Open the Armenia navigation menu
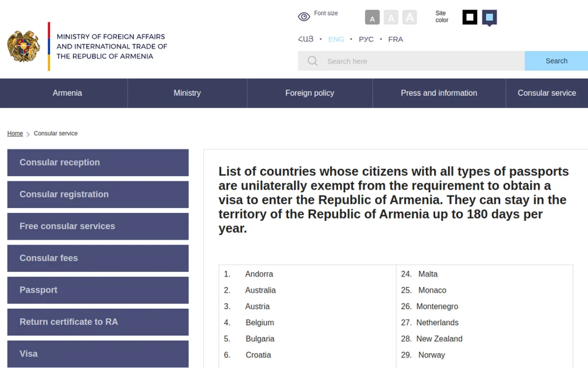Image resolution: width=588 pixels, height=368 pixels. point(67,93)
